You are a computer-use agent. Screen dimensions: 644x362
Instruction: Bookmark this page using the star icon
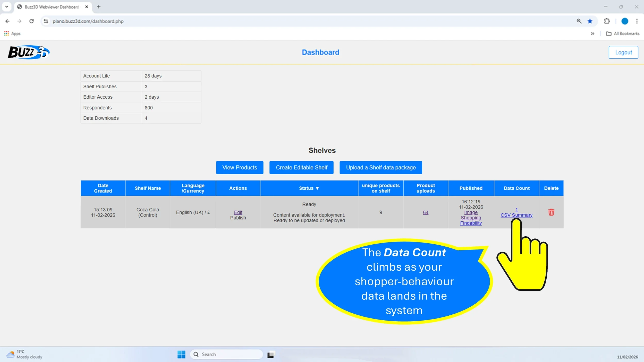(x=590, y=21)
